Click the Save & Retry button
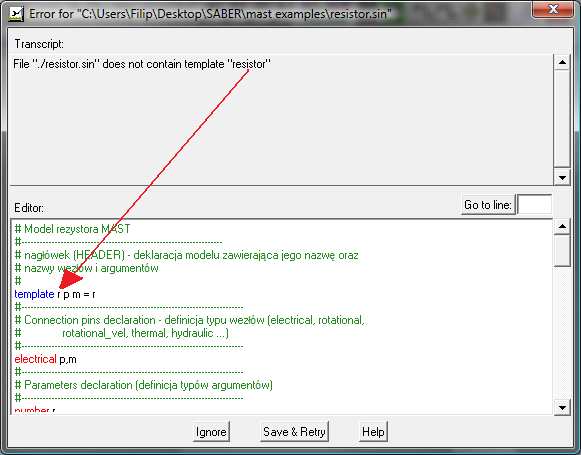The image size is (581, 455). (x=294, y=432)
